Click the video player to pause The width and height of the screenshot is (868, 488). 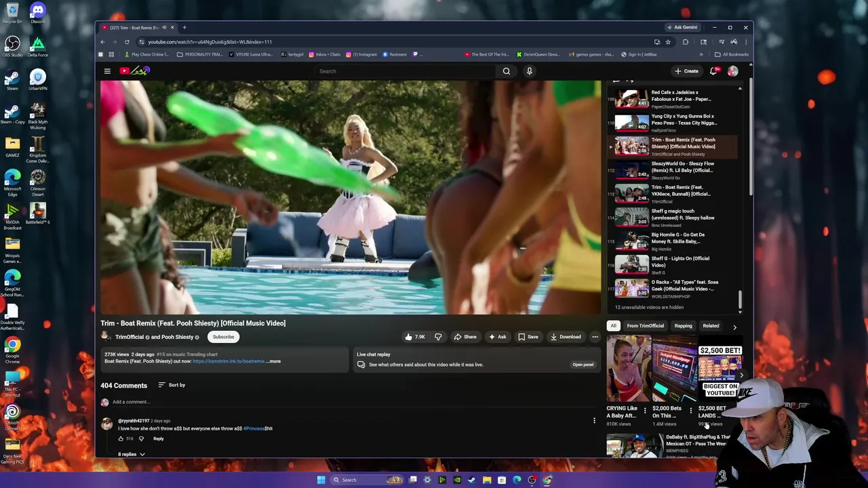coord(351,197)
